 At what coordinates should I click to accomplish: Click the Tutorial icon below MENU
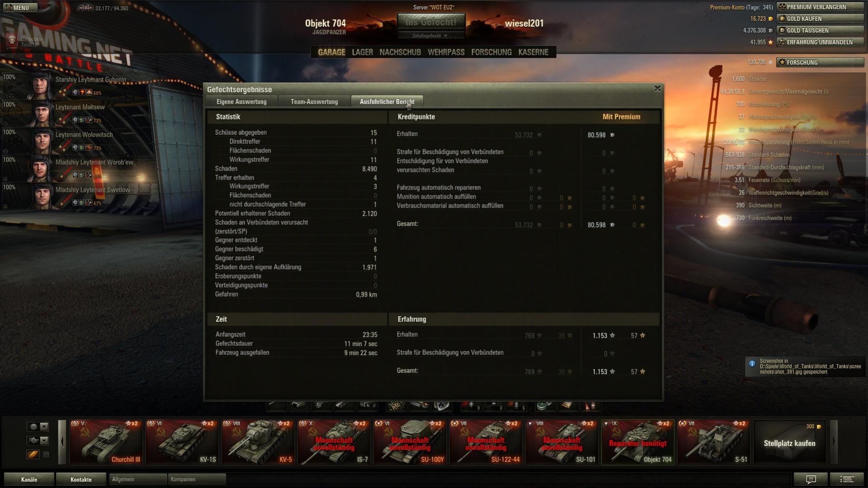coord(12,41)
